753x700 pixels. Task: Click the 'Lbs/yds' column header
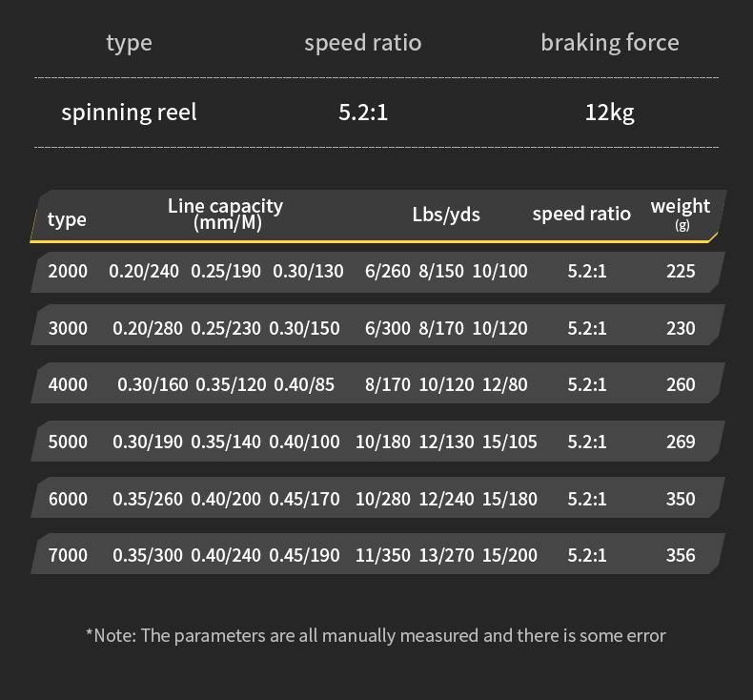pos(446,215)
